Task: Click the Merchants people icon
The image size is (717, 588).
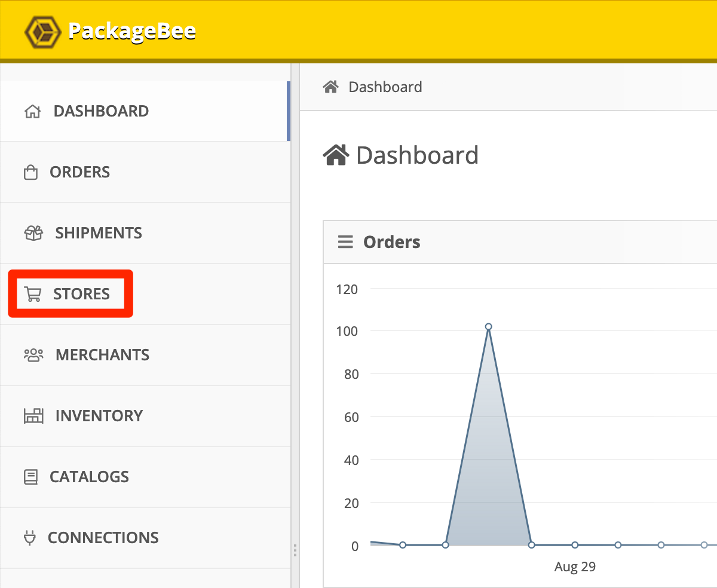Action: (33, 355)
